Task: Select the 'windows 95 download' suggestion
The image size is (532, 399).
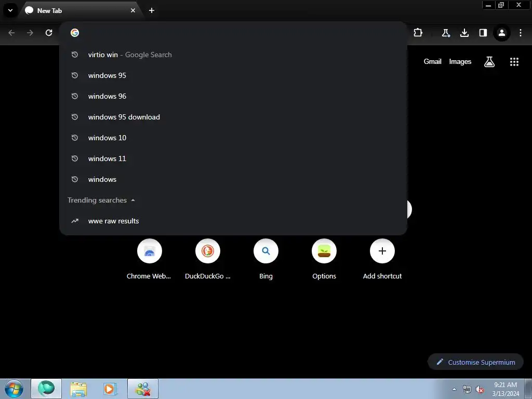Action: (233, 117)
